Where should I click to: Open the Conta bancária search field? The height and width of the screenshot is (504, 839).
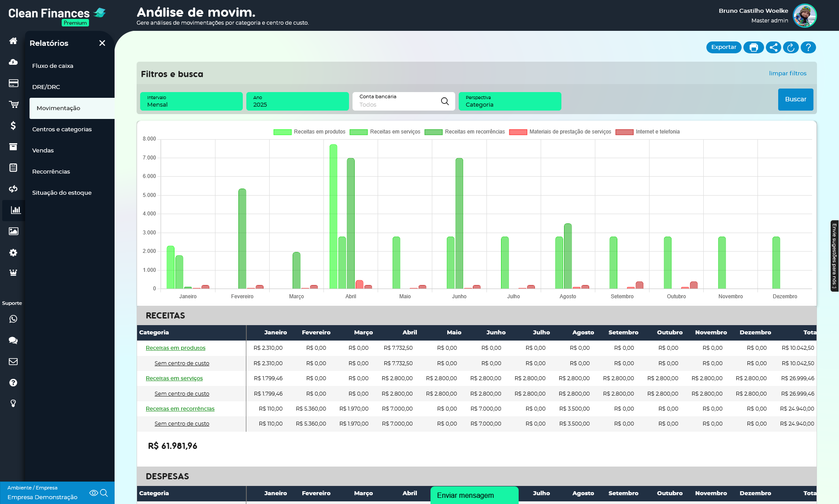(404, 101)
